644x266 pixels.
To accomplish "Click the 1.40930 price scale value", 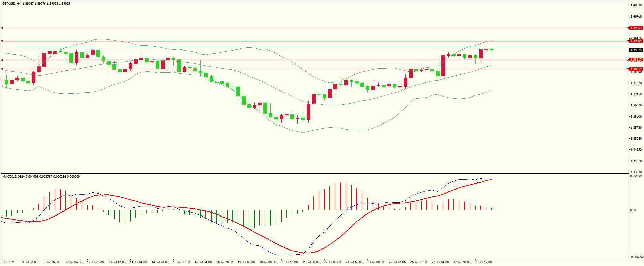I will pos(636,5).
